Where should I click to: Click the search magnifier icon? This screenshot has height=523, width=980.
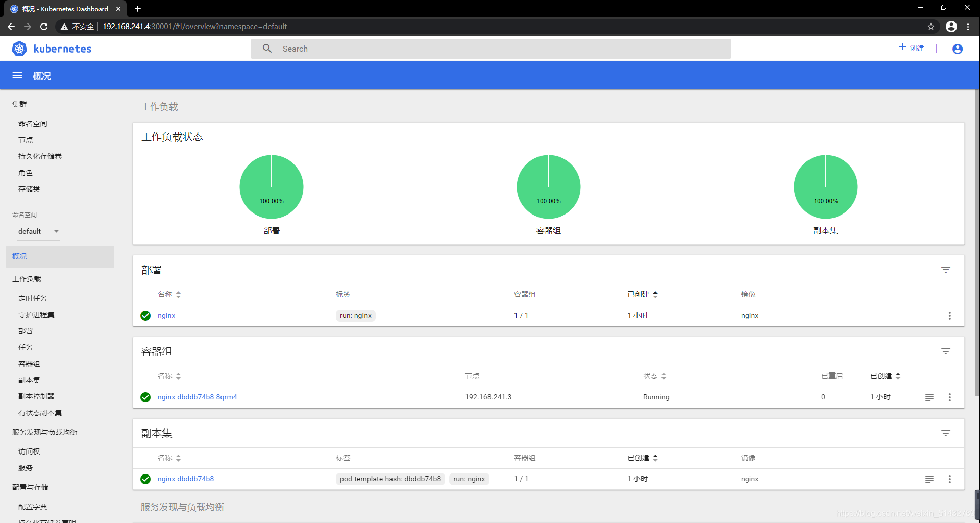pos(267,49)
